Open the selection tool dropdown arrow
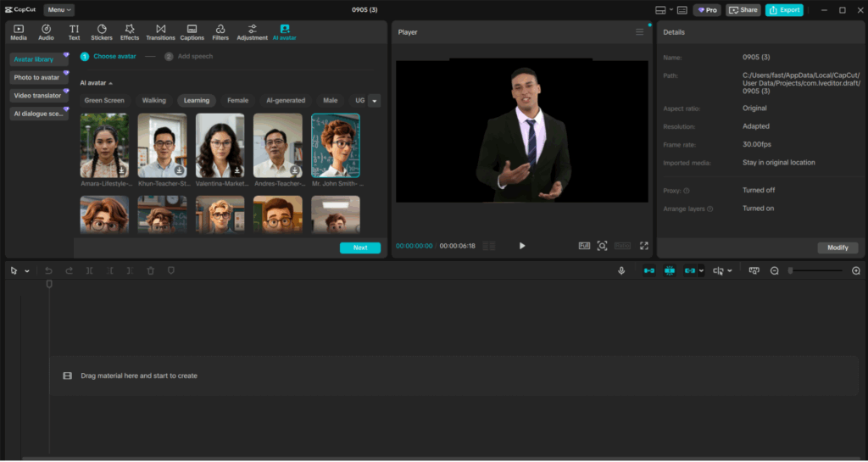The width and height of the screenshot is (868, 462). click(x=26, y=271)
